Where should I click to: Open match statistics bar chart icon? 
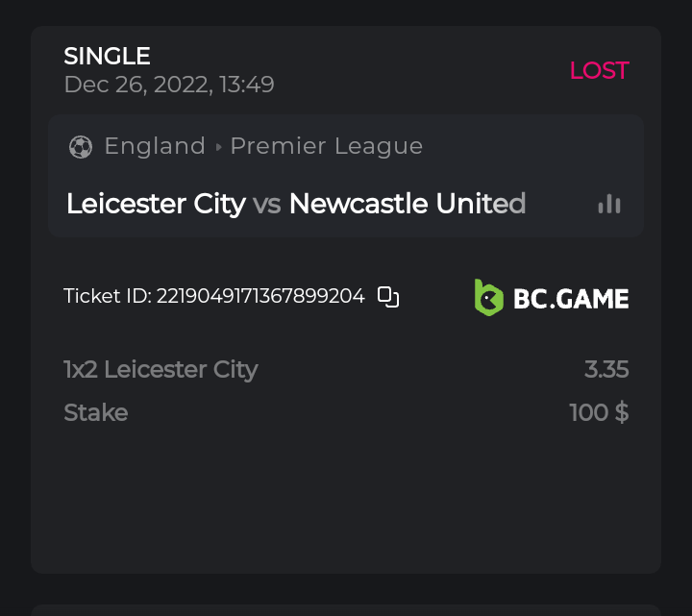pyautogui.click(x=609, y=204)
